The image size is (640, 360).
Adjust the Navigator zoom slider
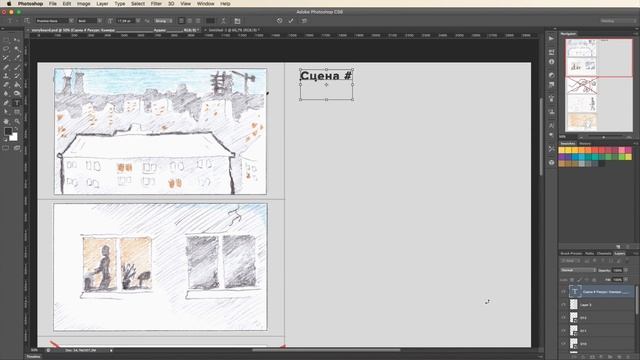[604, 137]
